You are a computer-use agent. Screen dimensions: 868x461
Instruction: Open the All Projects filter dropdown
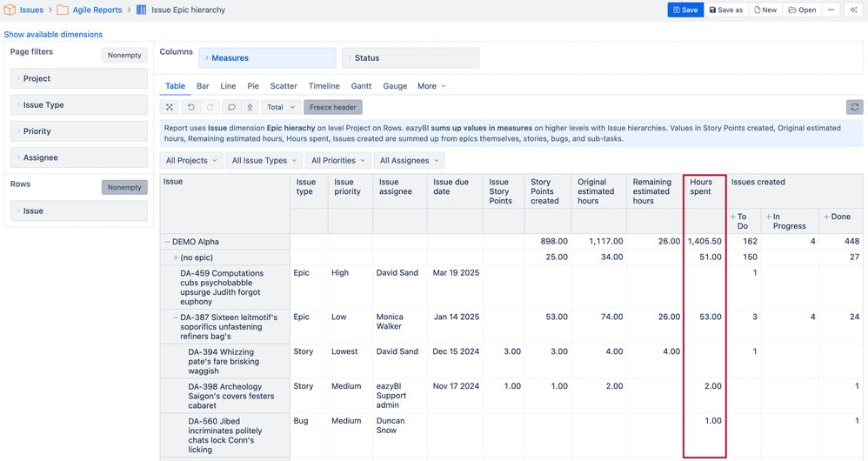(x=191, y=161)
